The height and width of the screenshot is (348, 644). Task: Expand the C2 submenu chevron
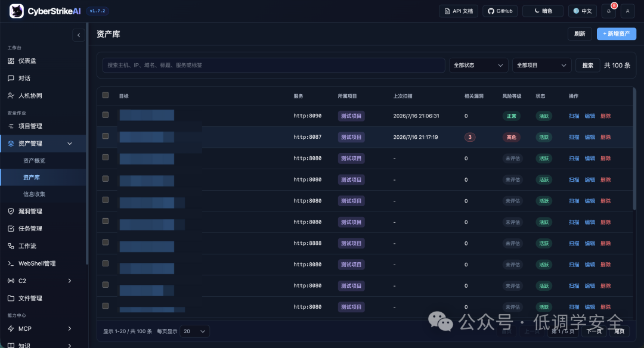(70, 281)
